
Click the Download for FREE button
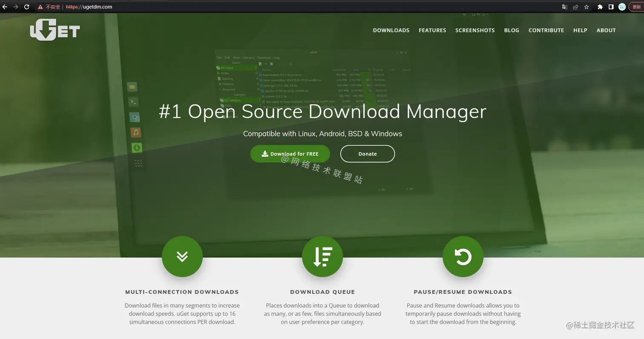(x=290, y=154)
